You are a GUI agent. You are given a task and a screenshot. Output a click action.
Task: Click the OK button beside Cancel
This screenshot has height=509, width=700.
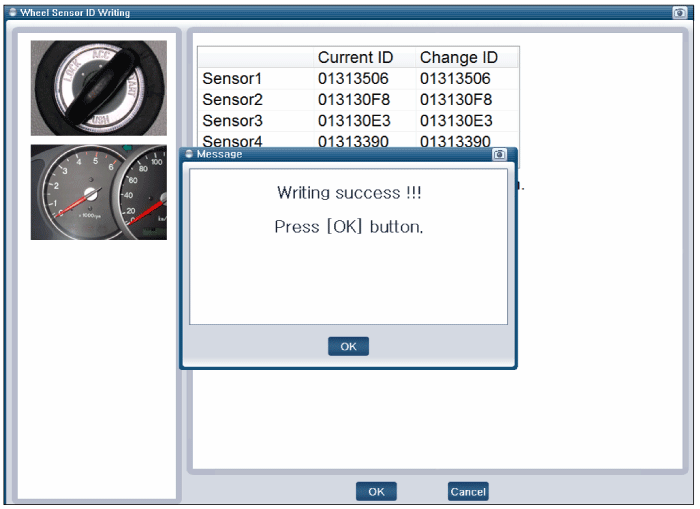pyautogui.click(x=376, y=491)
